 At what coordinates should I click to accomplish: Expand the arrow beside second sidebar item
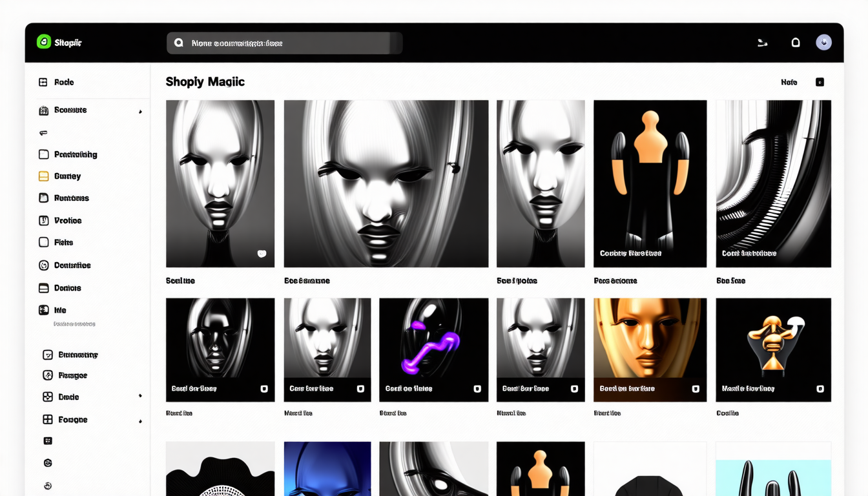click(x=140, y=112)
